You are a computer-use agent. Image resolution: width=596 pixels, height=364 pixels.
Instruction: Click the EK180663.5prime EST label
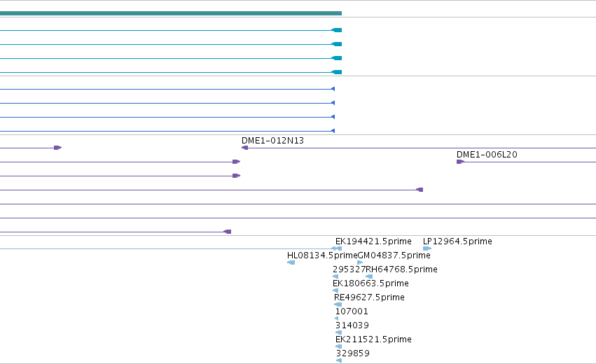[370, 283]
